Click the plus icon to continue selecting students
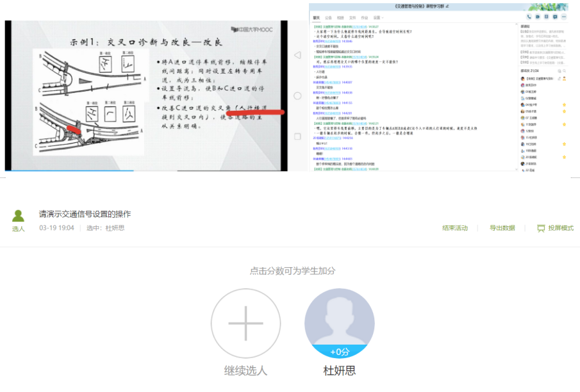The image size is (580, 392). pos(246,323)
